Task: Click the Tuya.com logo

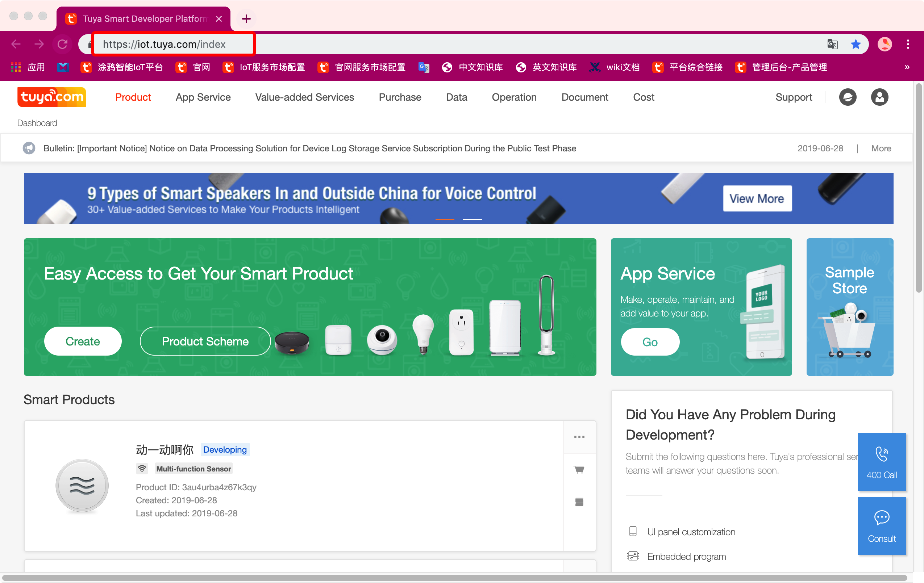Action: pos(51,97)
